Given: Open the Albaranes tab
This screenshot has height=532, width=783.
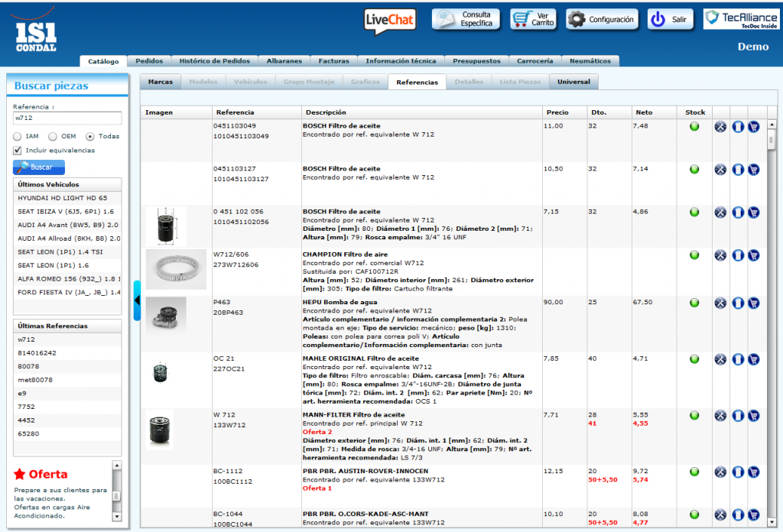Looking at the screenshot, I should click(284, 61).
